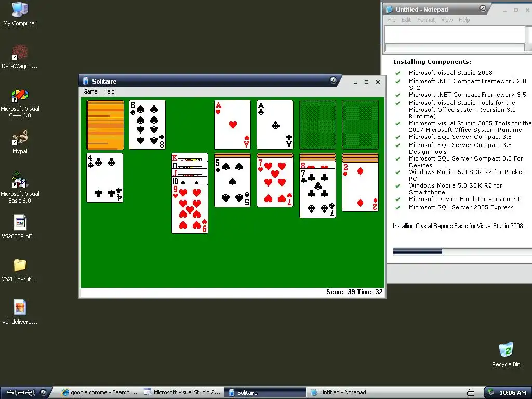Open My Computer desktop icon
The image size is (532, 399).
pos(20,14)
